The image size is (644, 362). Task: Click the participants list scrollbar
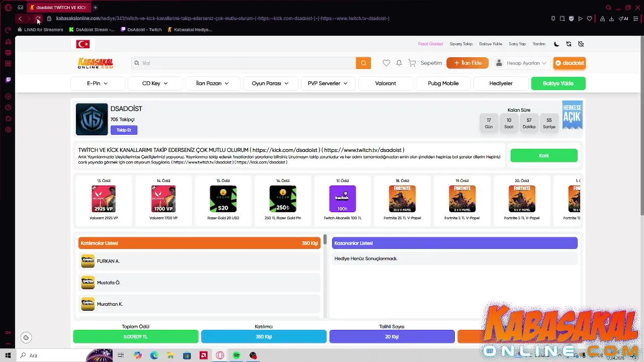click(326, 240)
